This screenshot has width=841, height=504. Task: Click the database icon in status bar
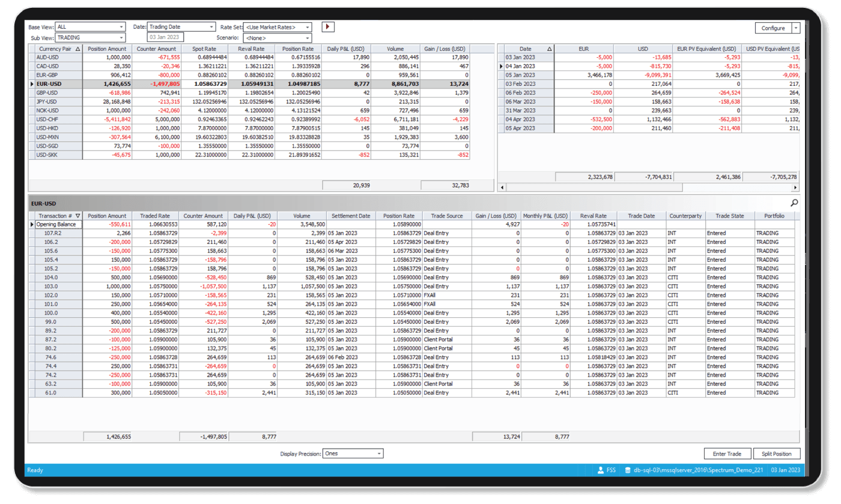point(628,470)
